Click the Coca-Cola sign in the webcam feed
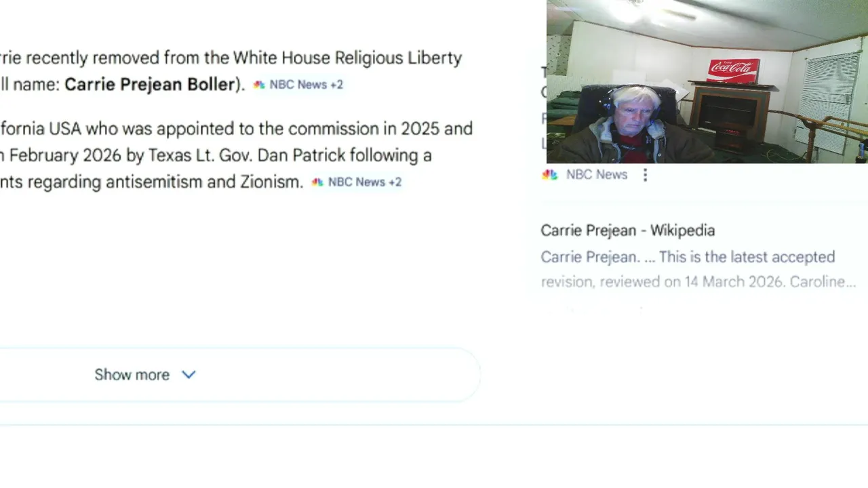Viewport: 868px width, 488px height. pos(733,70)
